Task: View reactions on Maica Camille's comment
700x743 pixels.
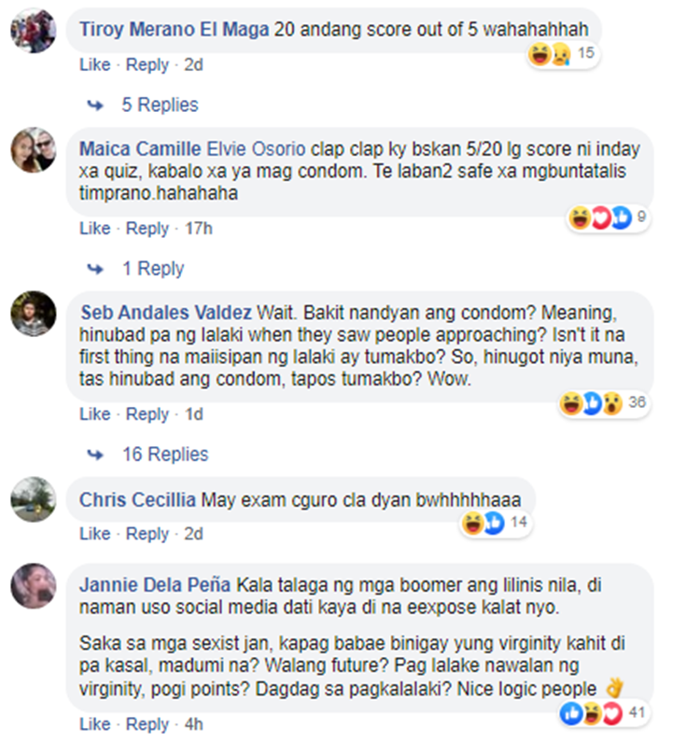Action: [608, 217]
